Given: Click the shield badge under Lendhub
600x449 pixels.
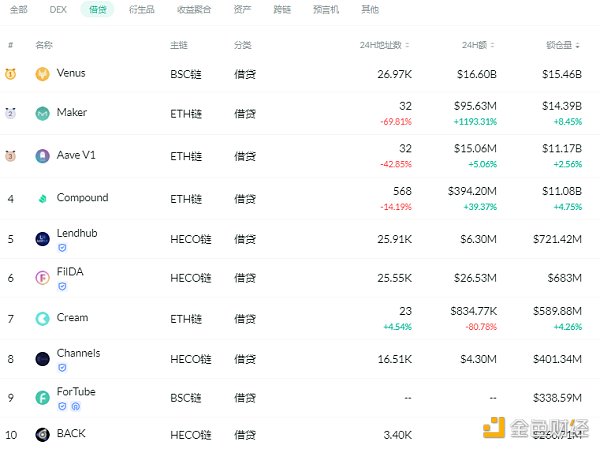Looking at the screenshot, I should (61, 247).
